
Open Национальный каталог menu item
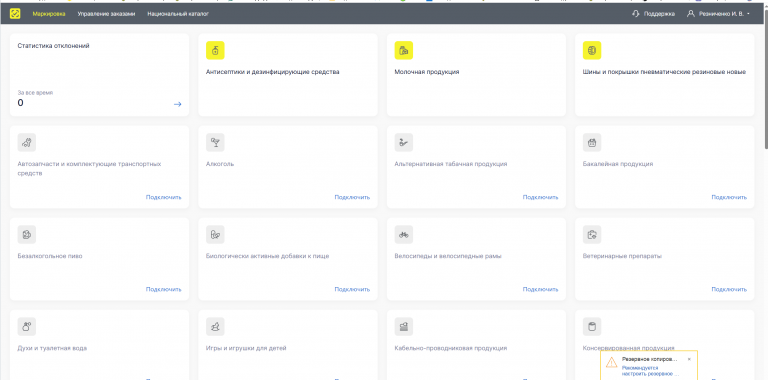pyautogui.click(x=178, y=14)
